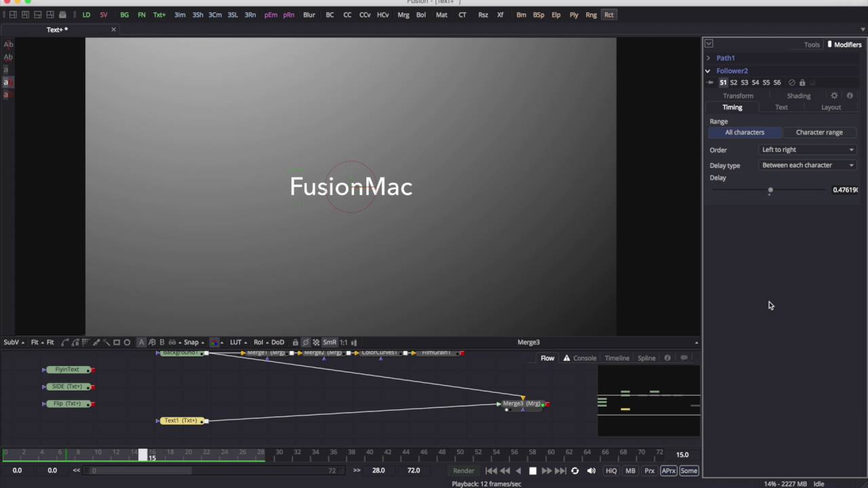Click the Blur tool button in toolbar

pyautogui.click(x=309, y=15)
